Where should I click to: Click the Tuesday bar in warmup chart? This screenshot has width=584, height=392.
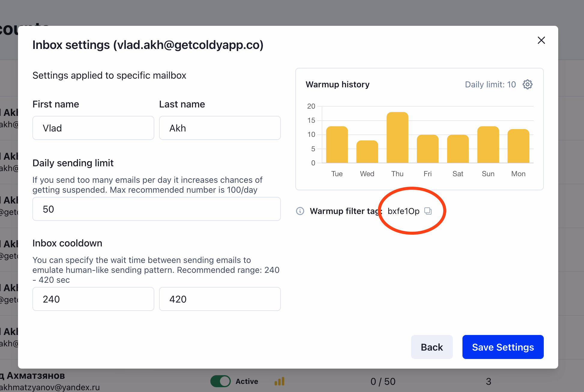tap(337, 145)
